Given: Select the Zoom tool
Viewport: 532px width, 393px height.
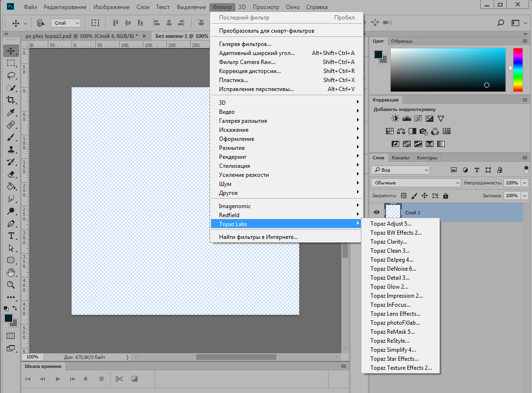Looking at the screenshot, I should click(11, 285).
